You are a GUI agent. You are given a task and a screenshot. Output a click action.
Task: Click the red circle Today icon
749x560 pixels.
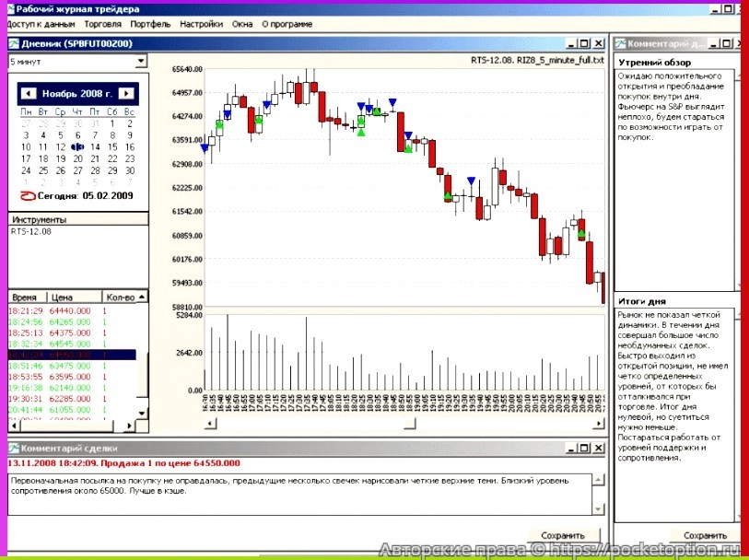click(27, 195)
